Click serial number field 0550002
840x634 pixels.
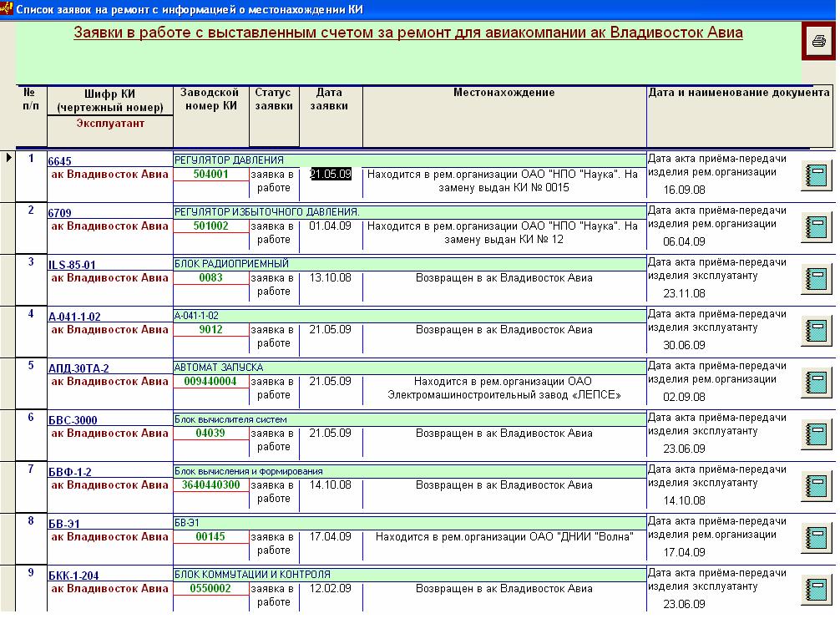[210, 588]
